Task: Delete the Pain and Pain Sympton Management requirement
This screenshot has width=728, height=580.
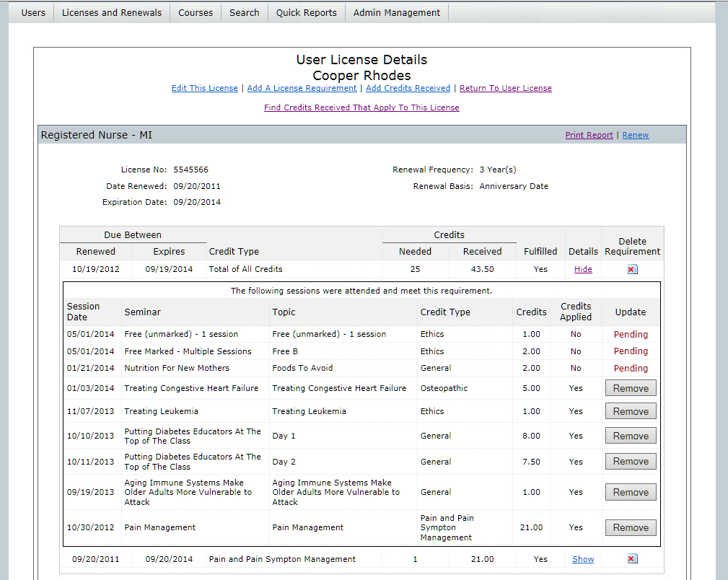Action: click(x=632, y=559)
